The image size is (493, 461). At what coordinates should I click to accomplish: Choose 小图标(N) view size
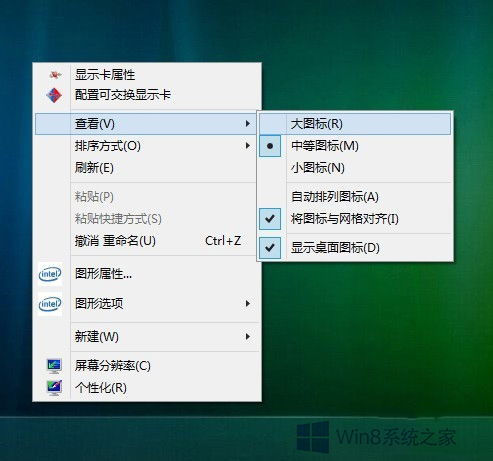[x=355, y=168]
